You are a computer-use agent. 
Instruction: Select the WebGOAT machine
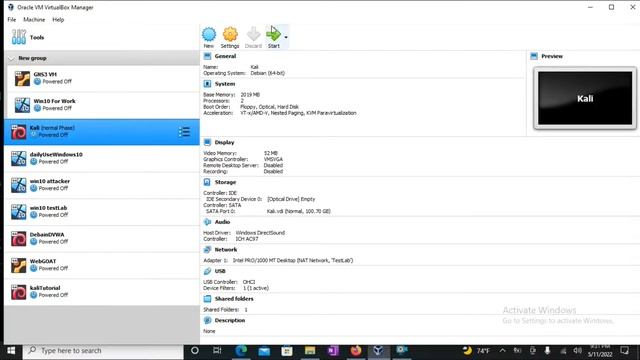[x=102, y=265]
